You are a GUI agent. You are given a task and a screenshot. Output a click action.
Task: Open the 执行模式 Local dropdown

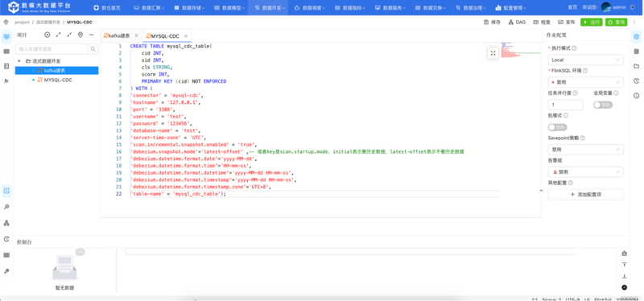tap(585, 60)
